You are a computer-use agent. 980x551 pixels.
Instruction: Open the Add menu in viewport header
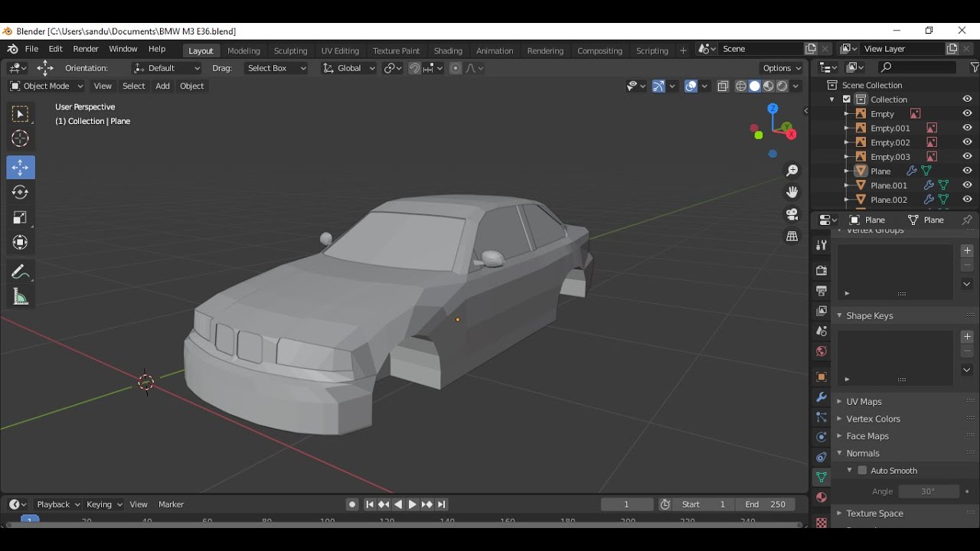point(162,86)
